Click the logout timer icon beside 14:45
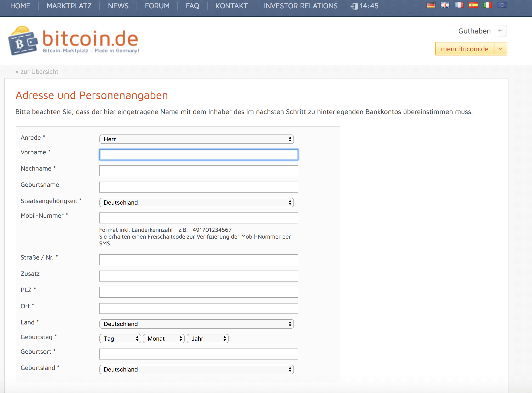Screen dimensions: 532x393 click(354, 6)
